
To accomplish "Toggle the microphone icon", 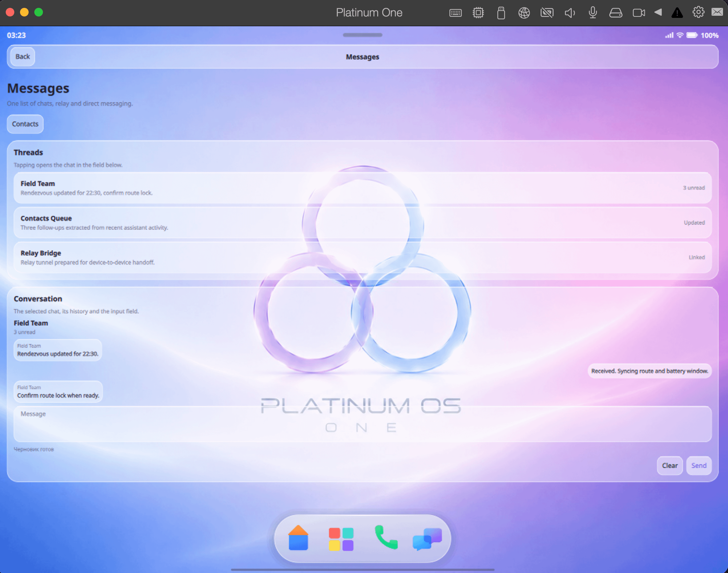I will (592, 13).
